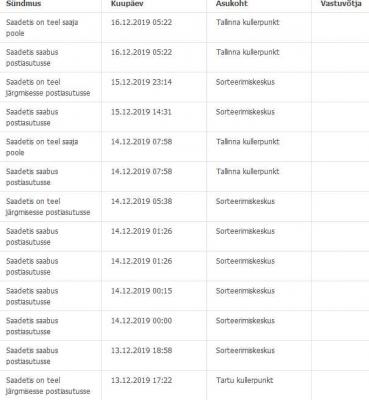Viewport: 369px width, 400px height.
Task: Click the Asukoht column header
Action: (232, 4)
